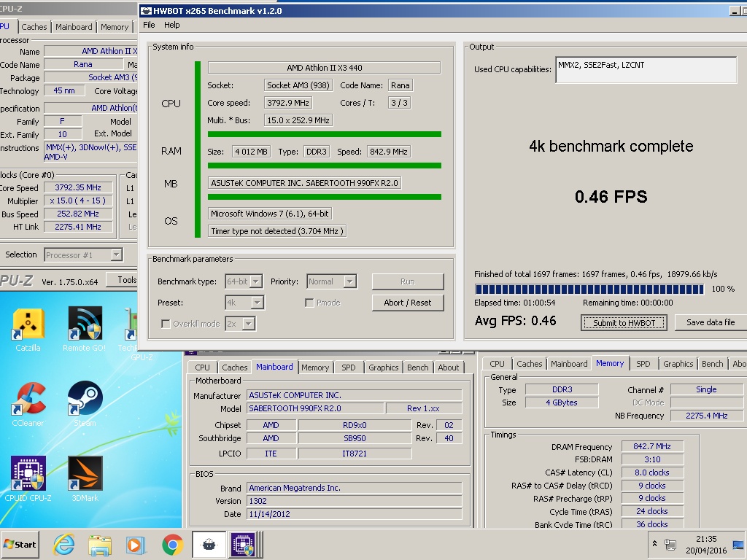This screenshot has width=747, height=560.
Task: Select About tab in Mainboard CPU-Z window
Action: point(449,367)
